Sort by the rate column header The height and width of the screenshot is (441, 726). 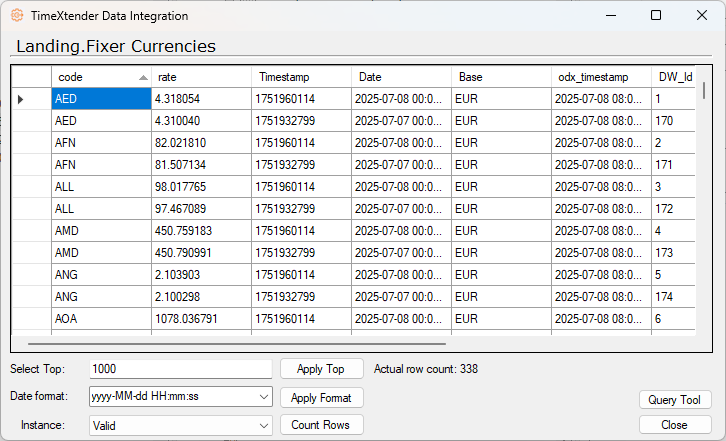click(201, 77)
